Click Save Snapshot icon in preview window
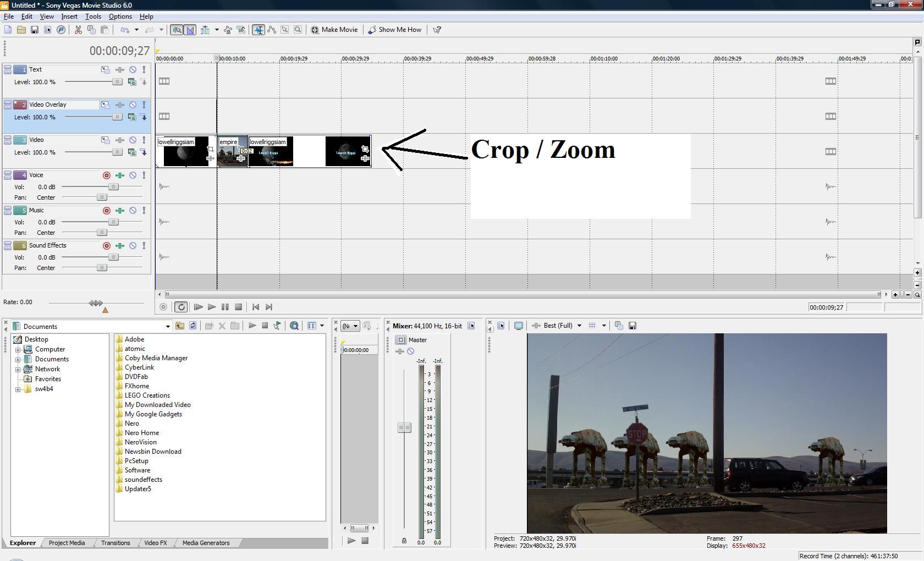 632,326
